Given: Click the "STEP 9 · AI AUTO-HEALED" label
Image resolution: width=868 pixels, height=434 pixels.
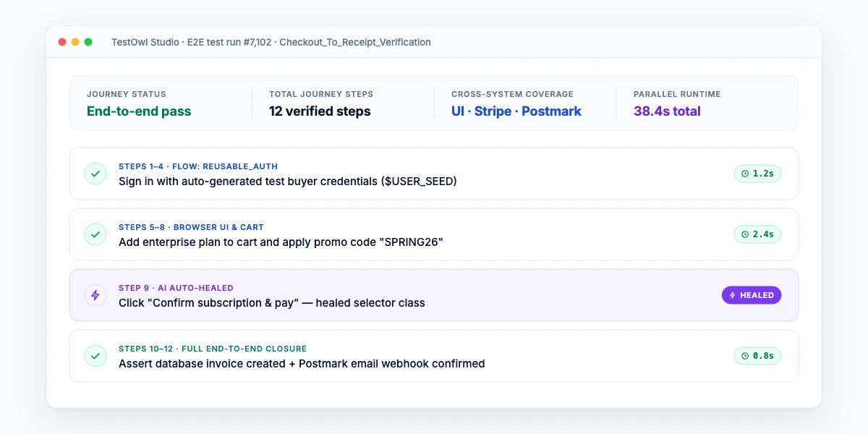Looking at the screenshot, I should pyautogui.click(x=176, y=288).
